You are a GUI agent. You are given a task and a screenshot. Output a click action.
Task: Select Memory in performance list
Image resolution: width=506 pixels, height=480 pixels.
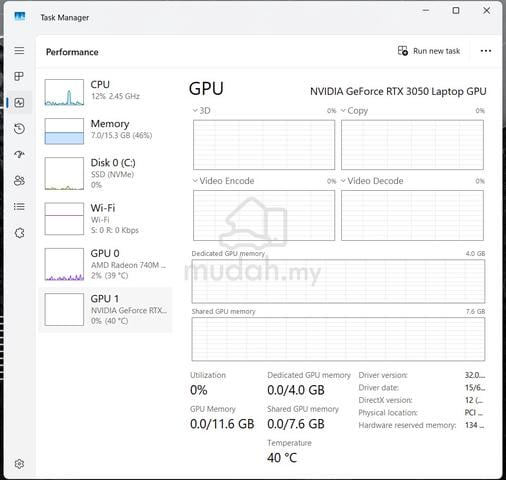click(105, 131)
